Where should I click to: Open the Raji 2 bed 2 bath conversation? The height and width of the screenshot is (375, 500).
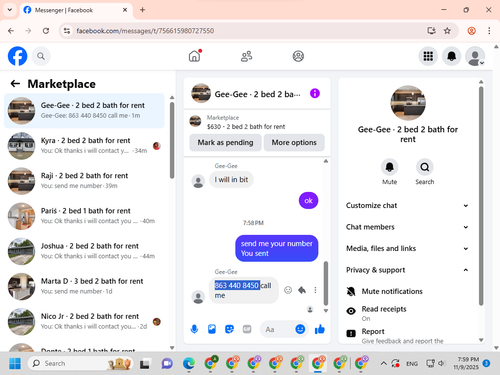(84, 181)
